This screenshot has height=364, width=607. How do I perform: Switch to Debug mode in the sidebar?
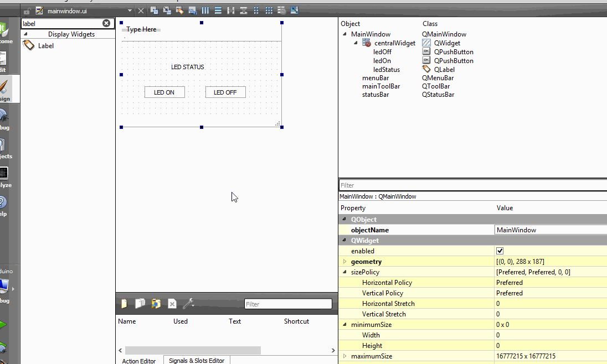[4, 119]
